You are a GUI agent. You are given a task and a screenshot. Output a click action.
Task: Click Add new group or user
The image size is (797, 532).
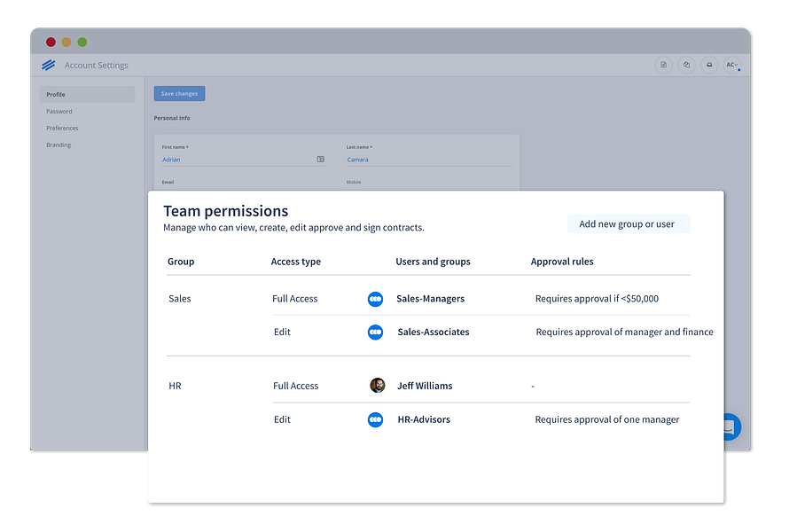click(629, 223)
